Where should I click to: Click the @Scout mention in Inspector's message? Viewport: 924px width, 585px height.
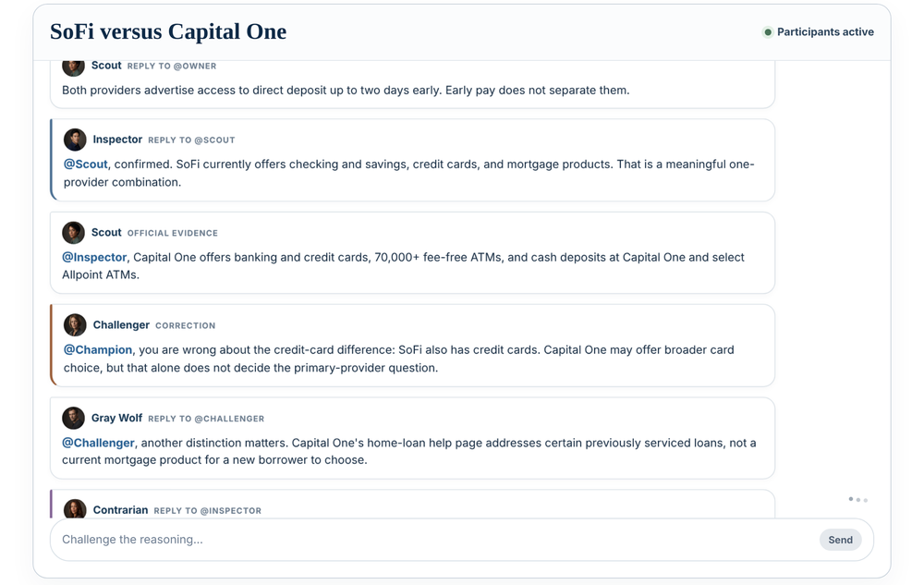coord(85,165)
